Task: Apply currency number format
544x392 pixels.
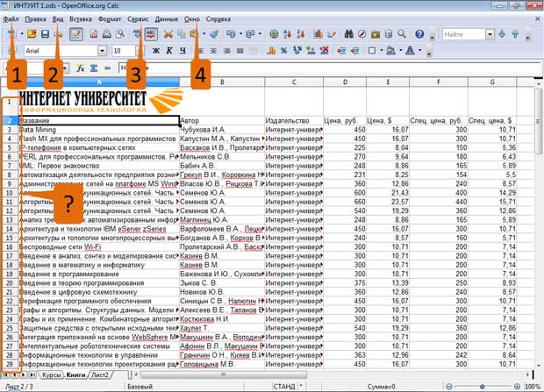Action: (x=271, y=51)
